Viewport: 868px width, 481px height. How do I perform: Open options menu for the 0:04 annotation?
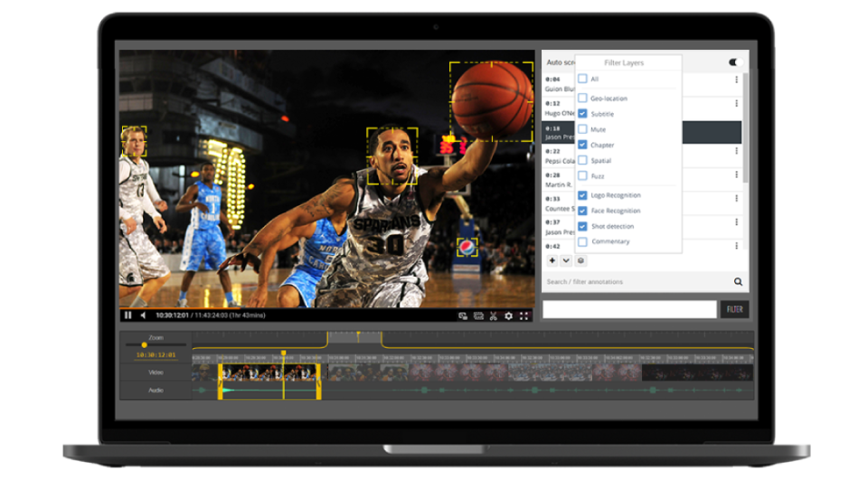736,80
